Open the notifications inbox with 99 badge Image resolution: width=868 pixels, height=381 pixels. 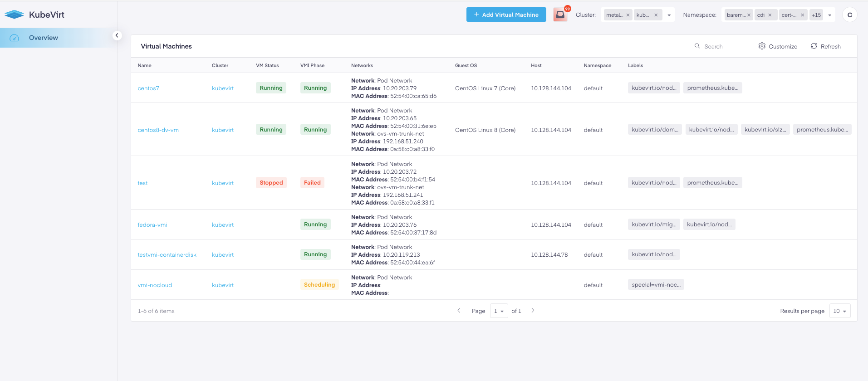[x=560, y=15]
